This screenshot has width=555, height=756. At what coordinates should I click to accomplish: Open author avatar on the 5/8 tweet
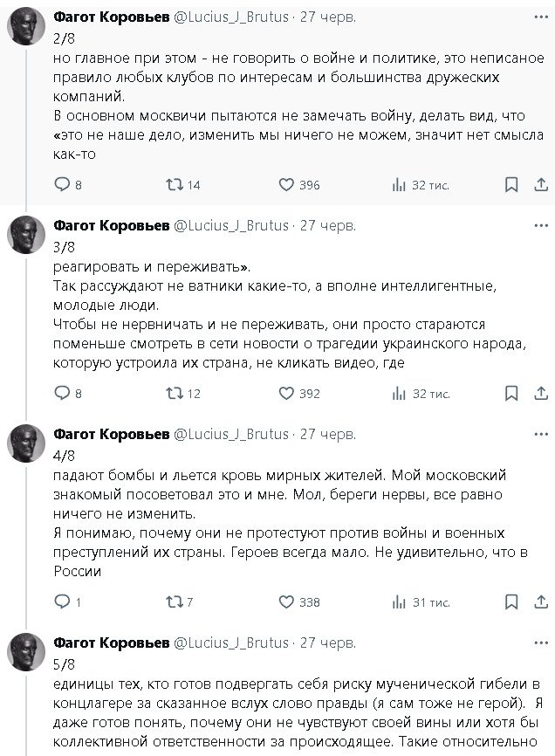26,651
